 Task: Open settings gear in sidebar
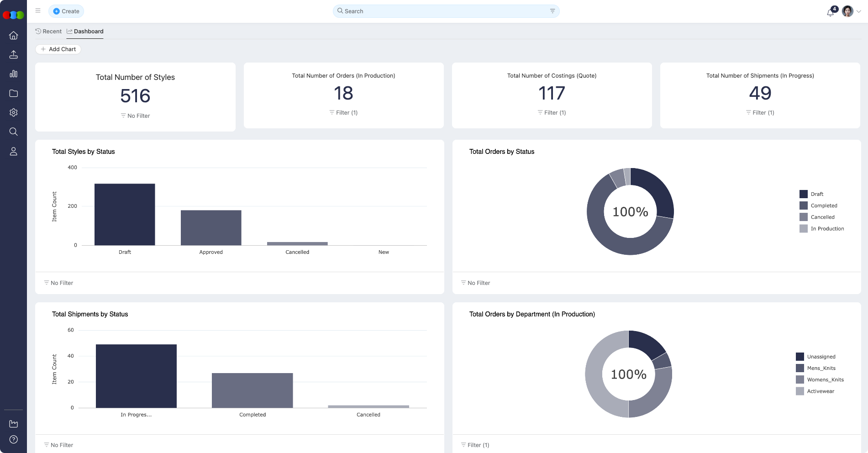pos(14,112)
